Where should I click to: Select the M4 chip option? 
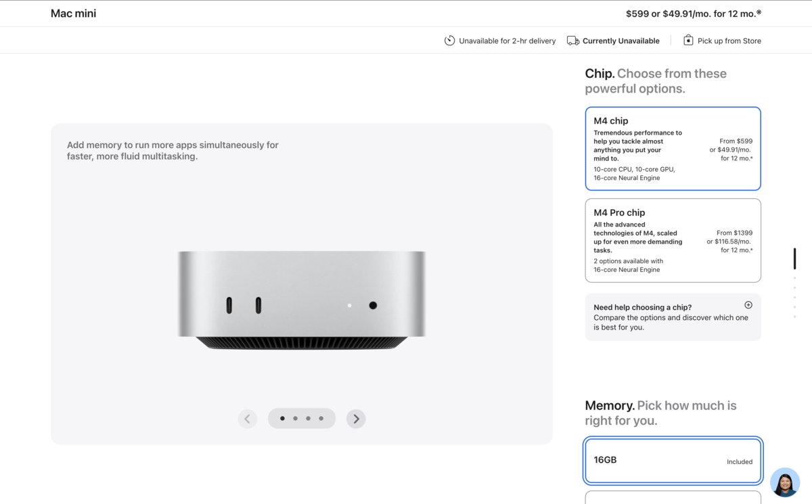(673, 149)
